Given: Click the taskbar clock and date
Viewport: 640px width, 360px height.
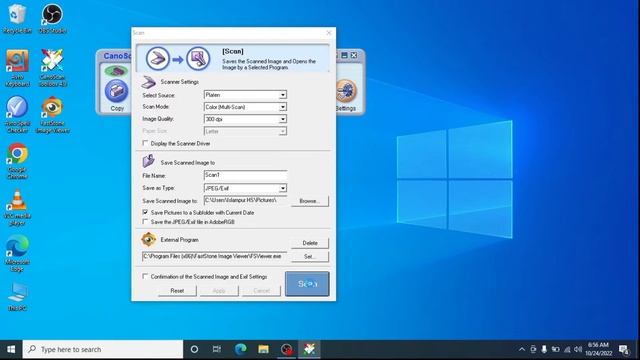Looking at the screenshot, I should click(x=598, y=349).
